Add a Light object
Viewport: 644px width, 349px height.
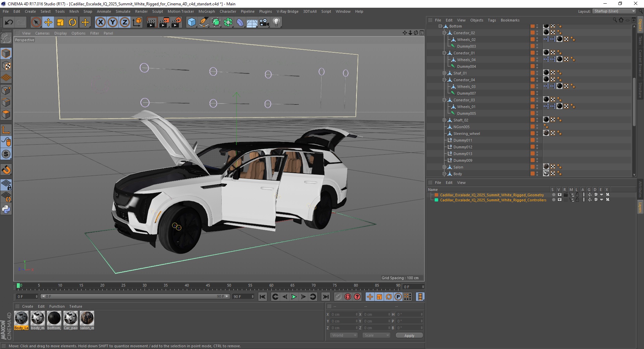coord(276,22)
